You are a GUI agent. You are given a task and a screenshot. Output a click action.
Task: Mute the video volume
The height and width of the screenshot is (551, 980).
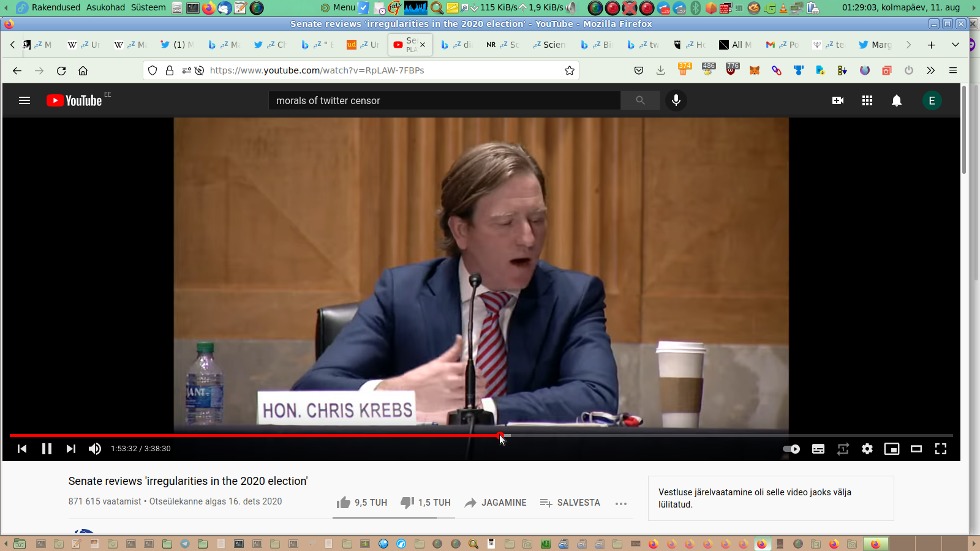94,449
